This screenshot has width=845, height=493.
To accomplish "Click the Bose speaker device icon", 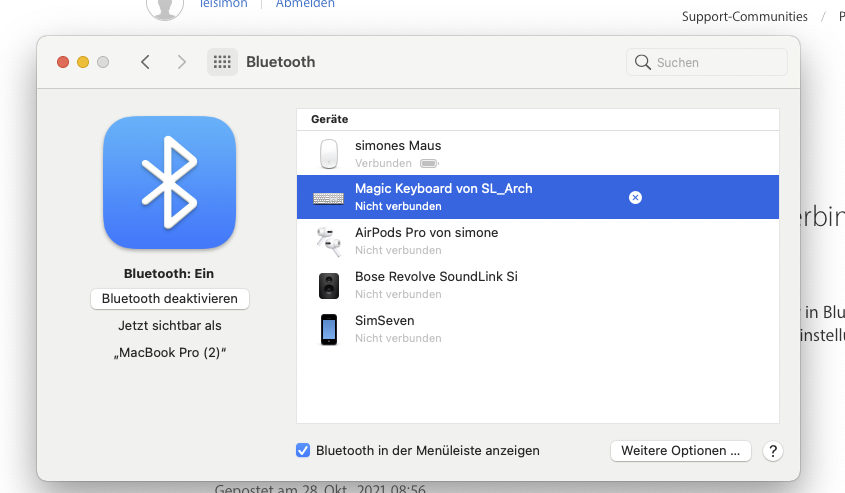I will [x=329, y=286].
